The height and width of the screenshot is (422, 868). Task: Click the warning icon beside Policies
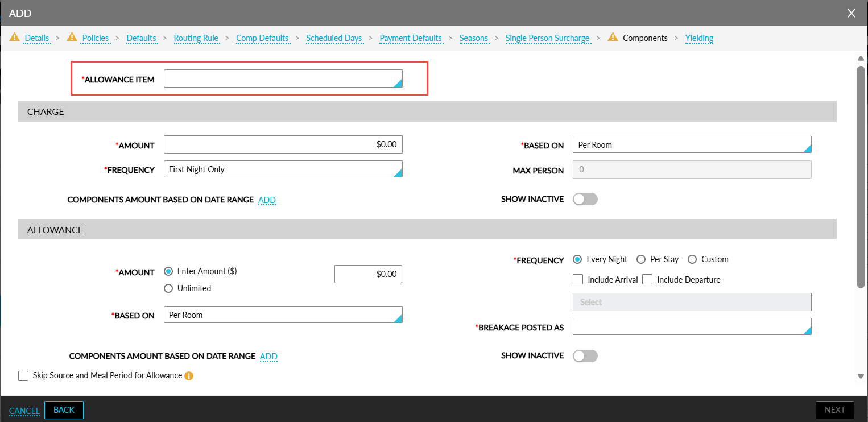coord(72,38)
